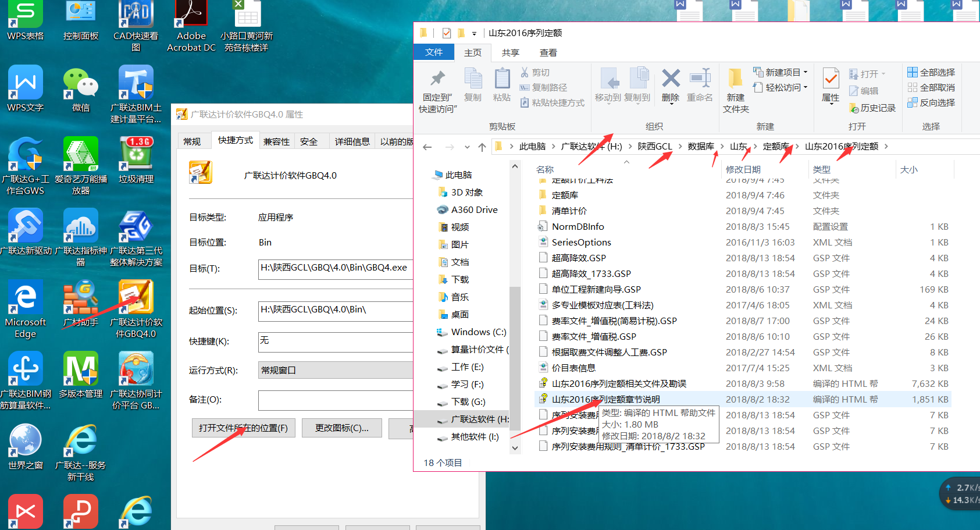Select 单位工程新建向导.GSP file
980x530 pixels.
[596, 289]
